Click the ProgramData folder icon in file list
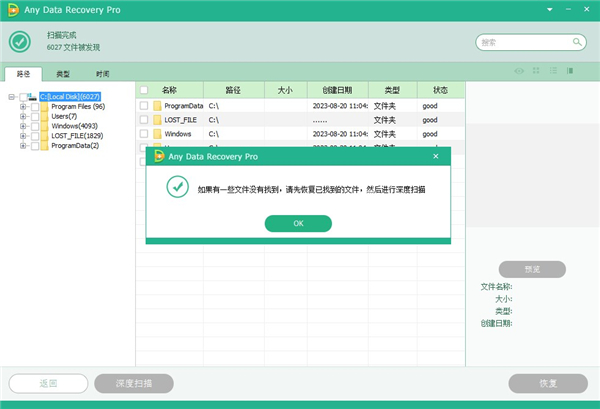600x409 pixels. [x=157, y=105]
